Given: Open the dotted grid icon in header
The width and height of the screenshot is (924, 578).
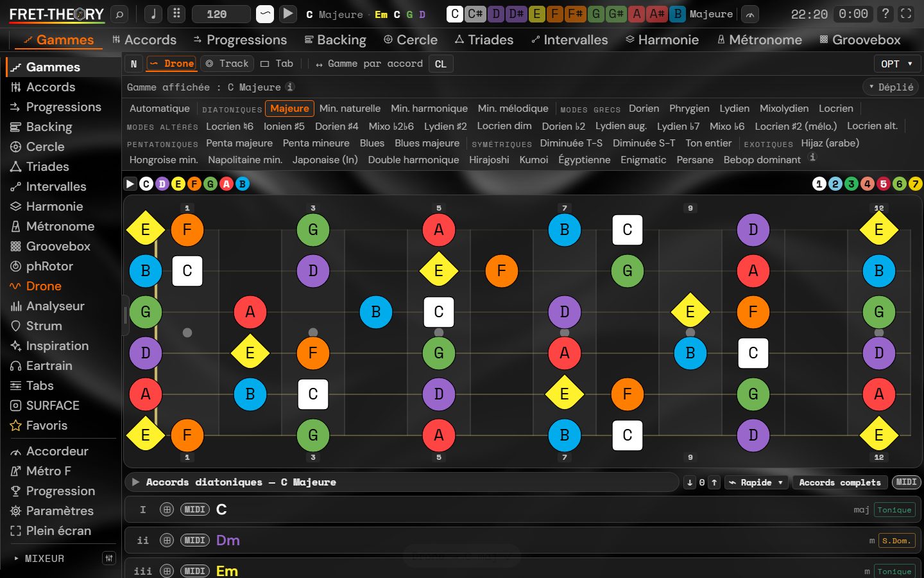Looking at the screenshot, I should point(176,14).
